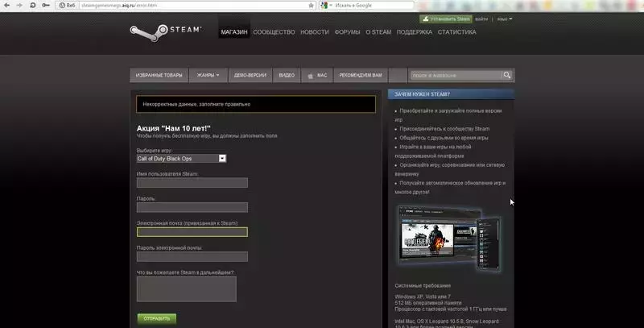Click the green 'ОТПРАВИТЬ' submit button
644x328 pixels.
[x=156, y=318]
